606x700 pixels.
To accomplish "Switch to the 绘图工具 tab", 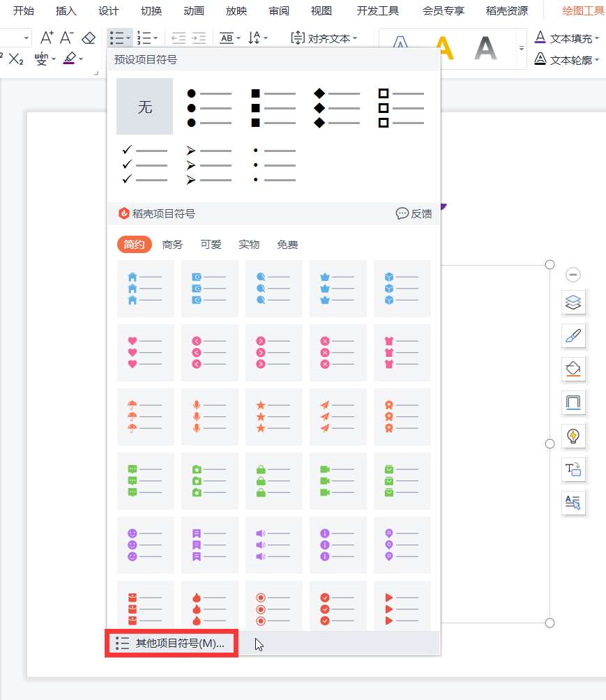I will [x=583, y=10].
